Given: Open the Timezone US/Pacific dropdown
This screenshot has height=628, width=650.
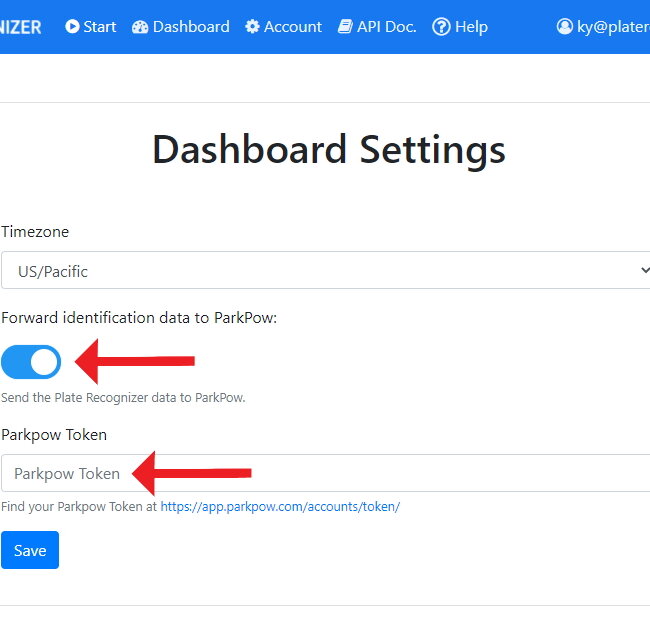Looking at the screenshot, I should pyautogui.click(x=325, y=270).
